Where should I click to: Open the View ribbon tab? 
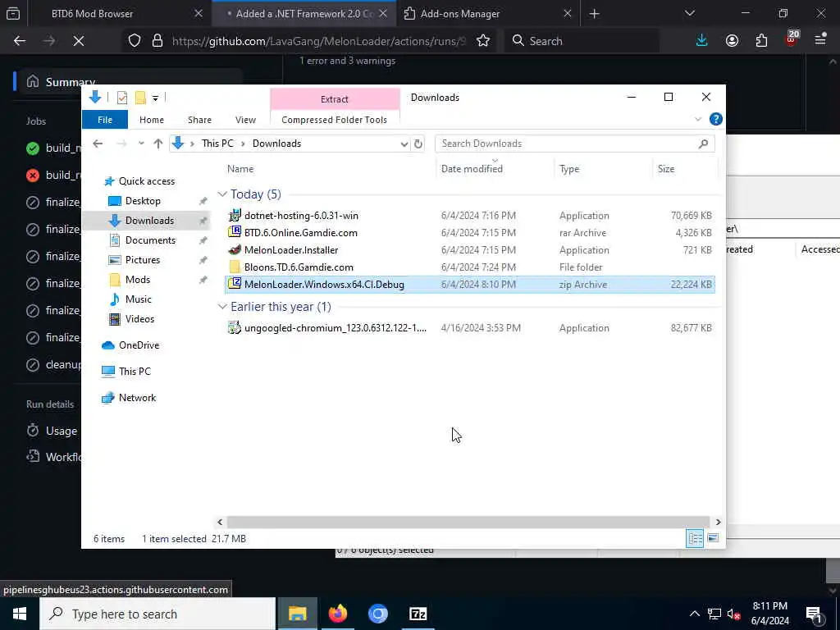(x=245, y=120)
